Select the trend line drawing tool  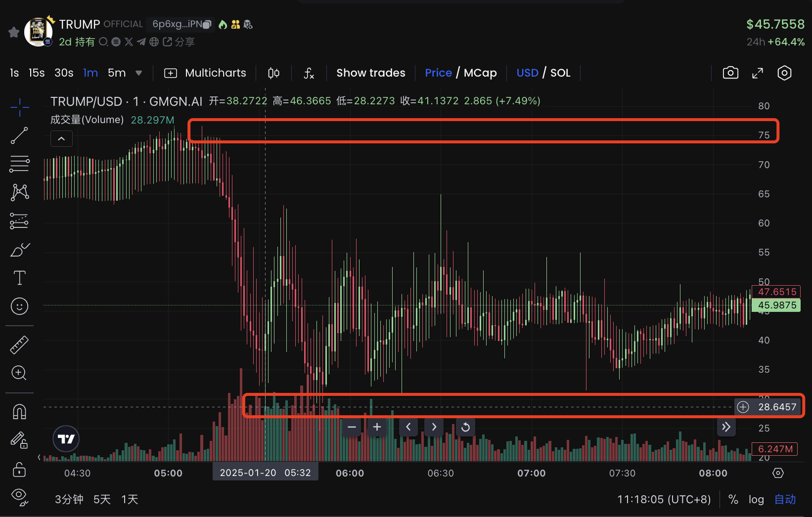(x=19, y=135)
